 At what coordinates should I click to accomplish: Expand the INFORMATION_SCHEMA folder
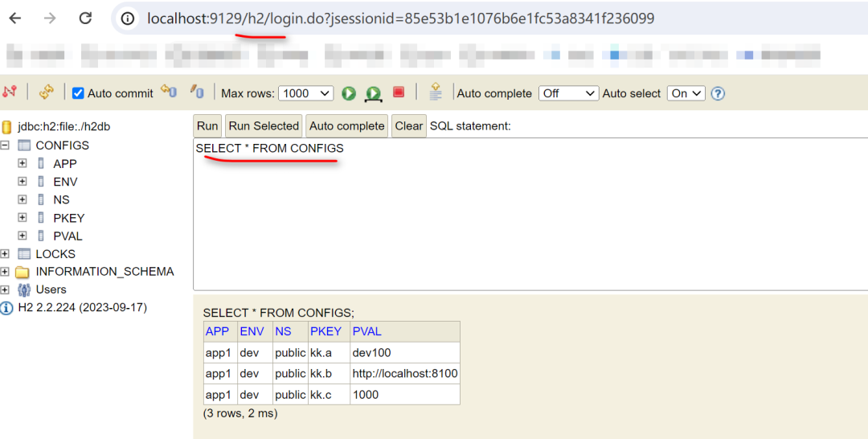pos(5,271)
